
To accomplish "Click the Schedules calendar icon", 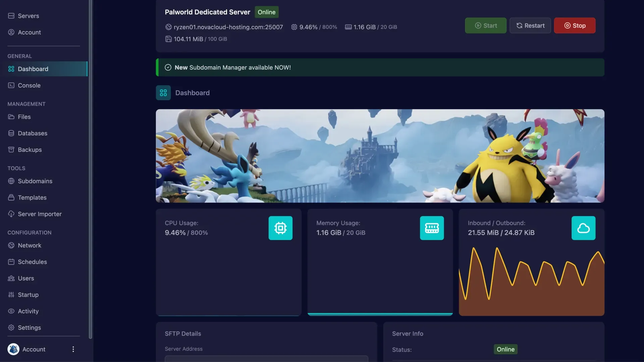I will point(11,262).
